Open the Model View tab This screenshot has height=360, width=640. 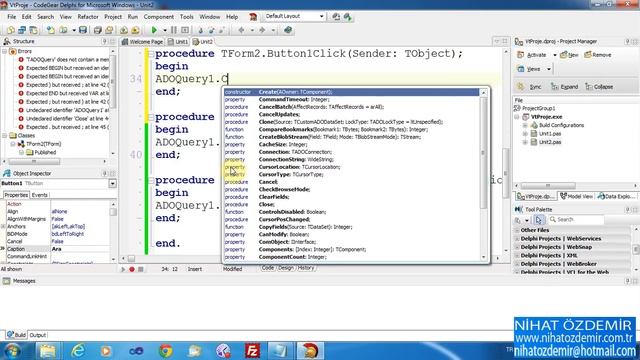[576, 196]
